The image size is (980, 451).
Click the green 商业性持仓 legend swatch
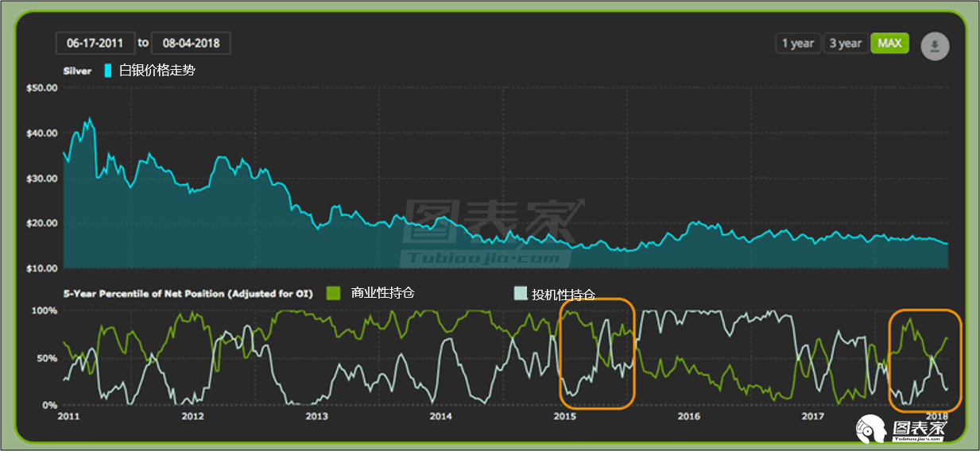point(335,293)
